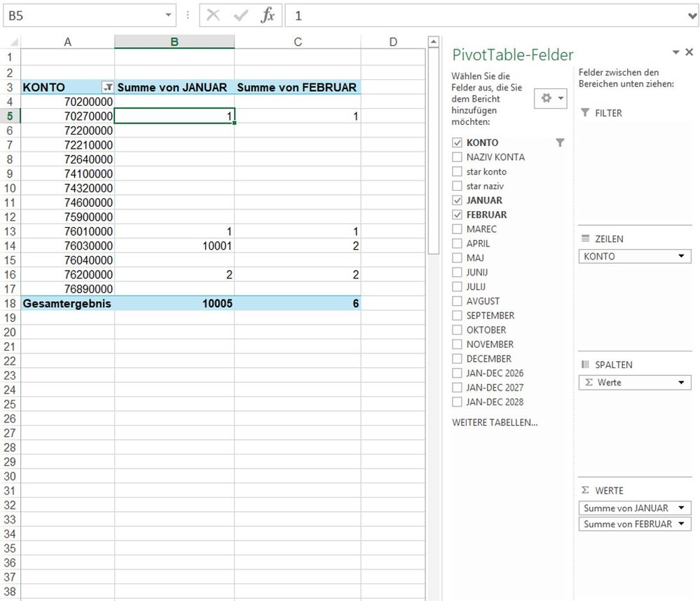Viewport: 700px width, 601px height.
Task: Click inside the Name Box showing B5
Action: (83, 15)
